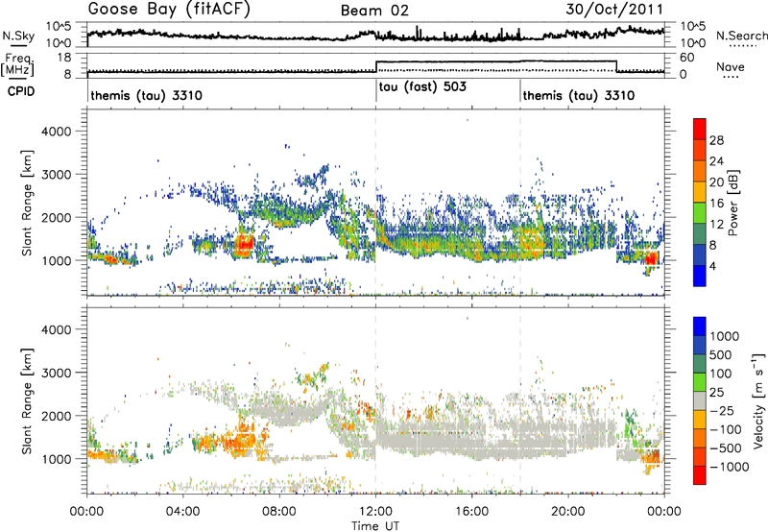Click the 'N.Sky' legend label

pyautogui.click(x=18, y=36)
